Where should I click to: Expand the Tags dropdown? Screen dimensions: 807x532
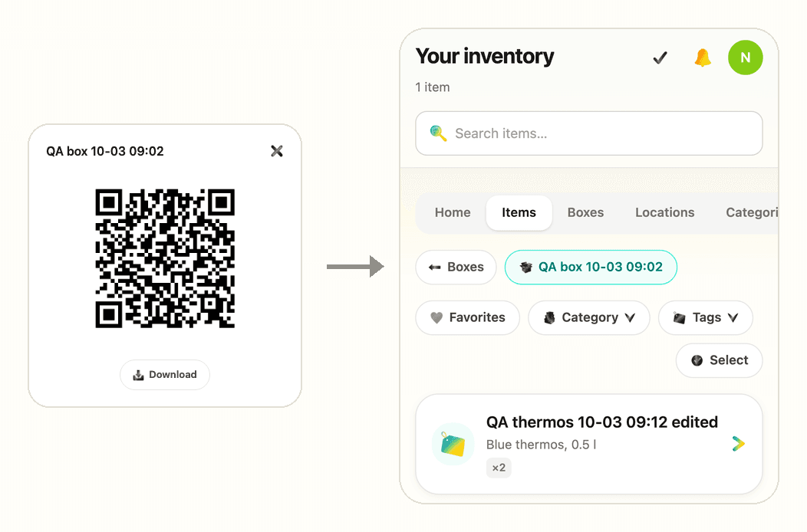click(x=705, y=317)
